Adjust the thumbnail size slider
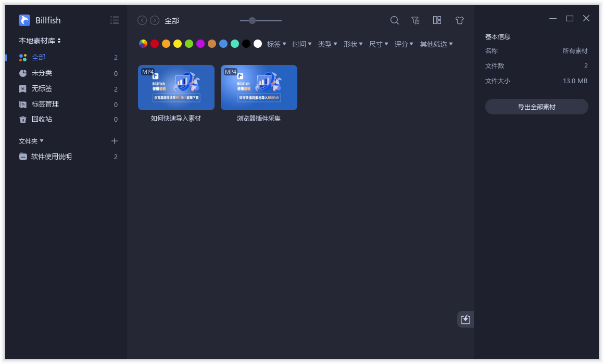This screenshot has height=364, width=604. coord(253,20)
